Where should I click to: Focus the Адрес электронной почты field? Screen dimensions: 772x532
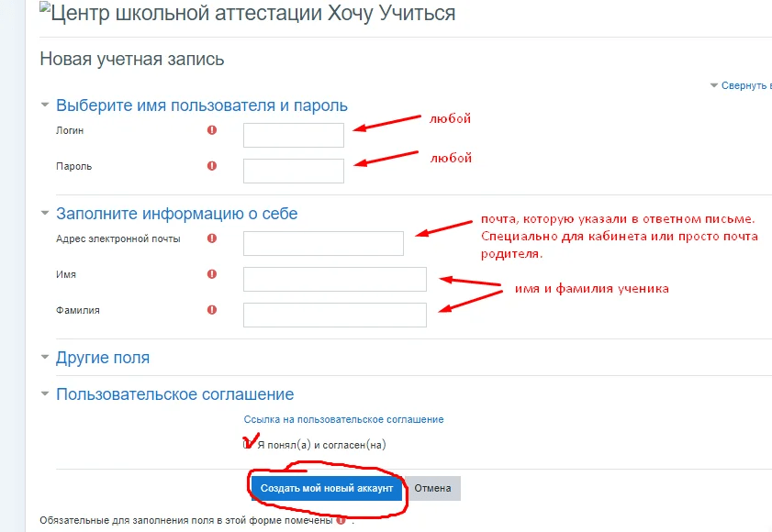[x=323, y=244]
